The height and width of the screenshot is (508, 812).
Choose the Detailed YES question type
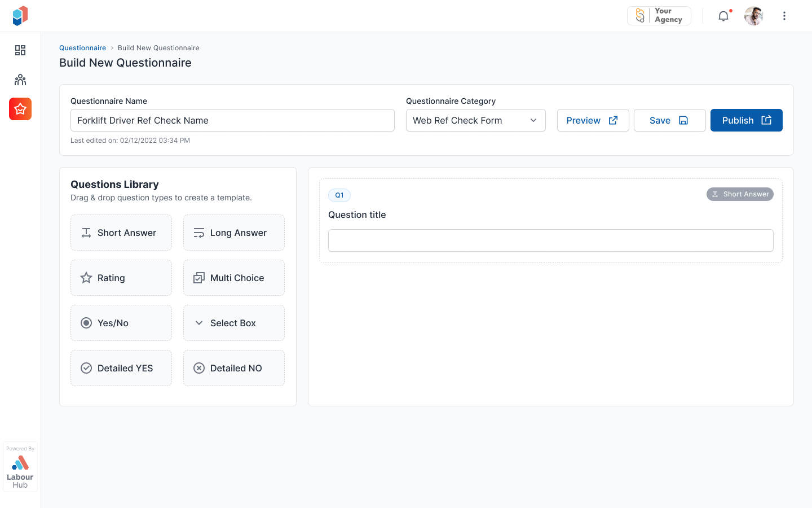121,367
